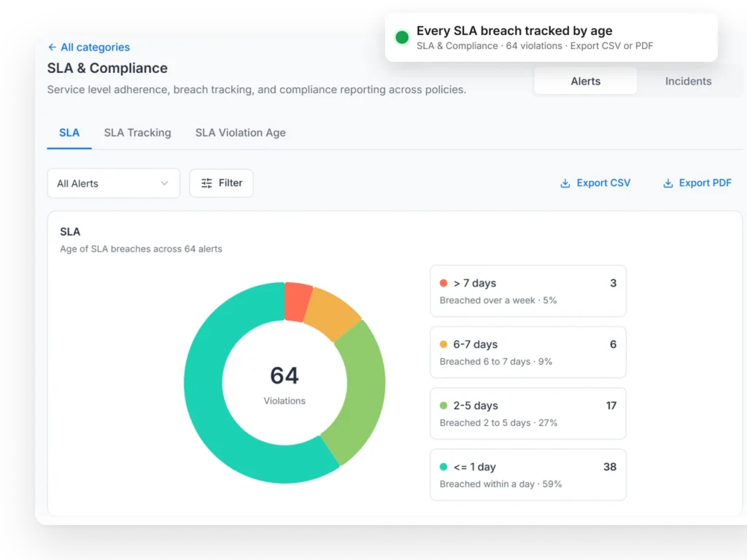Expand the All Alerts dropdown
The height and width of the screenshot is (560, 747).
pos(113,183)
